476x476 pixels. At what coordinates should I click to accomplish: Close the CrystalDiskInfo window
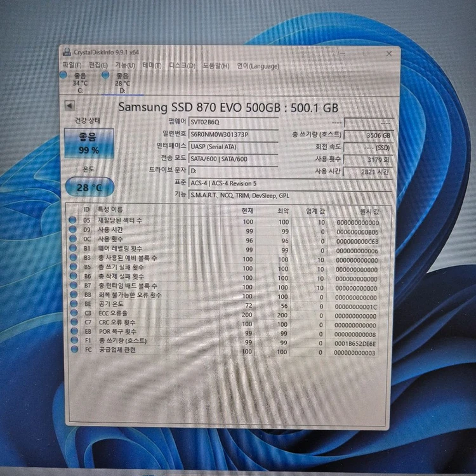pos(389,54)
